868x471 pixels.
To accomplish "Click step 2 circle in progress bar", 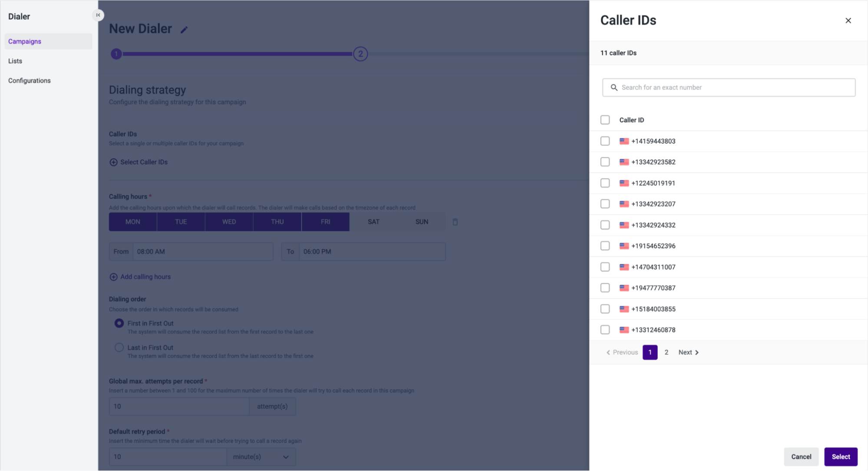I will [360, 54].
